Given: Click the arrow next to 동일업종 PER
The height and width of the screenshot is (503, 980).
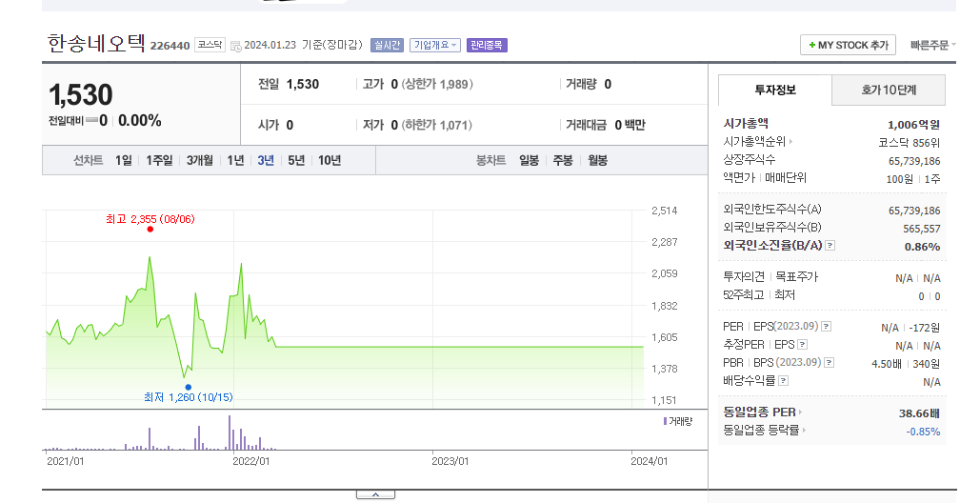Looking at the screenshot, I should pyautogui.click(x=801, y=412).
